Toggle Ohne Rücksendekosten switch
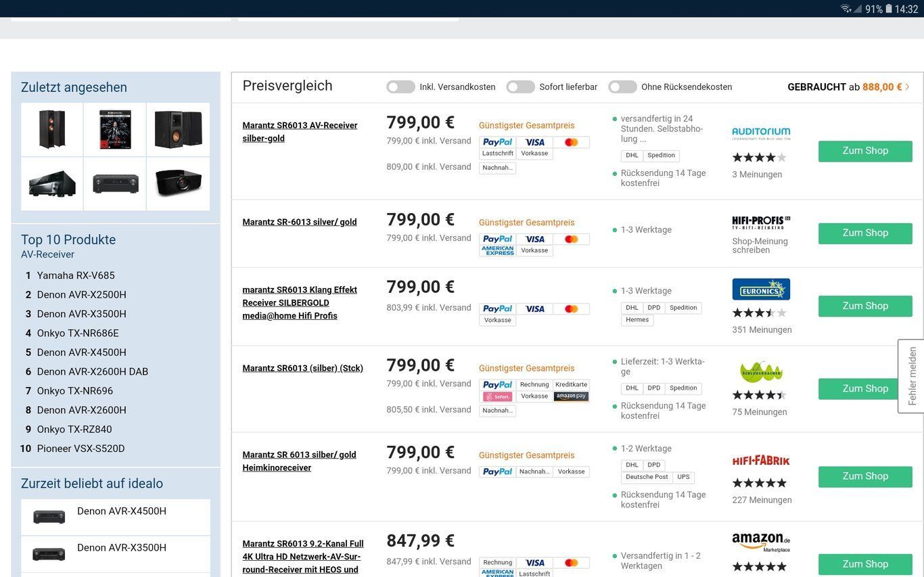The image size is (924, 577). coord(622,87)
